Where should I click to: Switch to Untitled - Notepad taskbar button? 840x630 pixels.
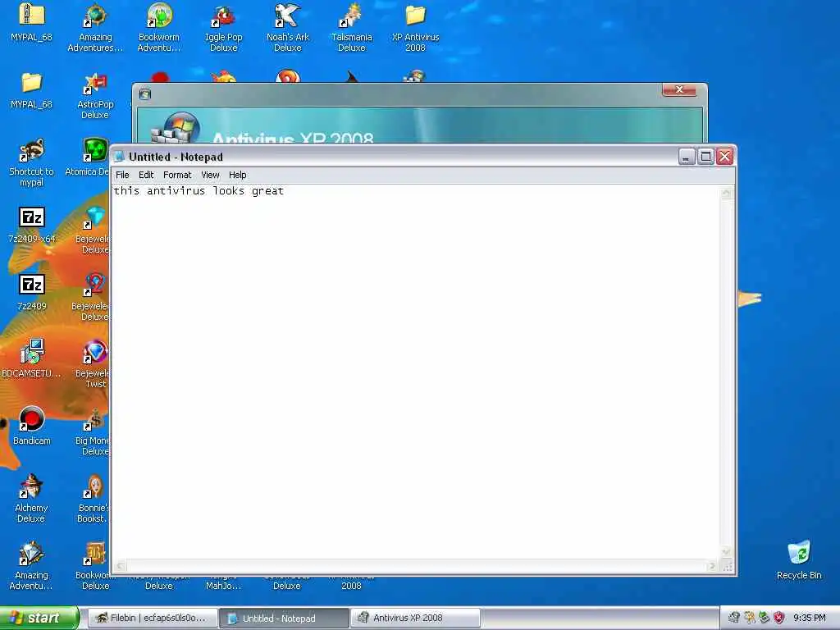[x=284, y=618]
